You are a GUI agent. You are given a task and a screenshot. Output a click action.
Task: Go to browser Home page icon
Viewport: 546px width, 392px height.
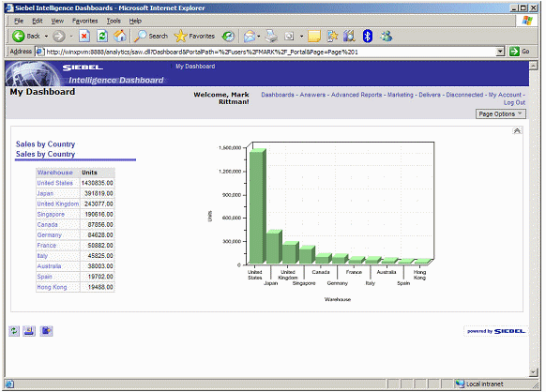(120, 36)
